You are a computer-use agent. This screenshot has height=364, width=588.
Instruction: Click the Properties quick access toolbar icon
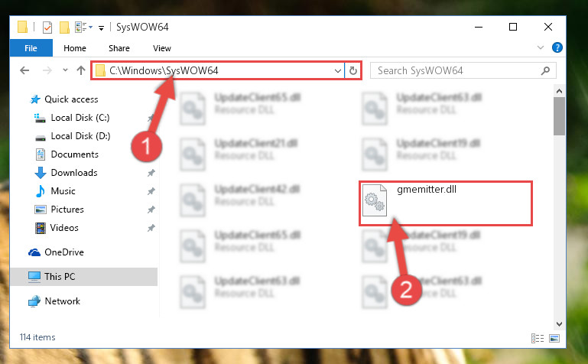pos(47,28)
